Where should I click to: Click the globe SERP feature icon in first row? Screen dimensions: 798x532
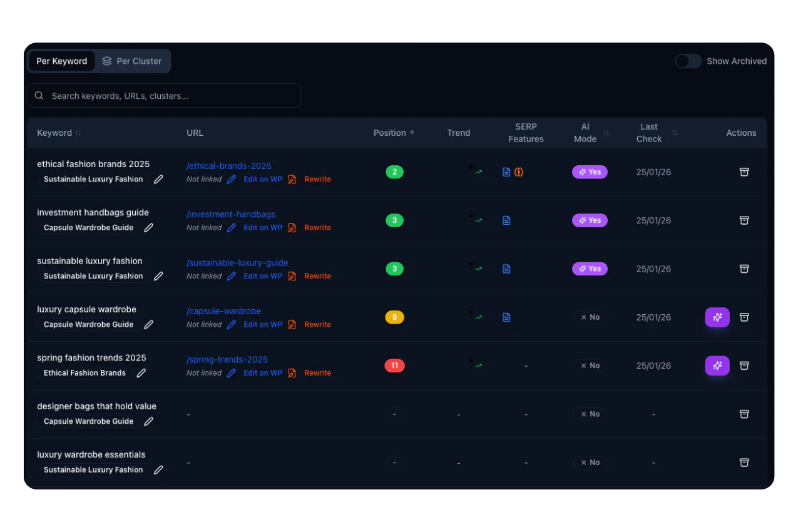[519, 172]
